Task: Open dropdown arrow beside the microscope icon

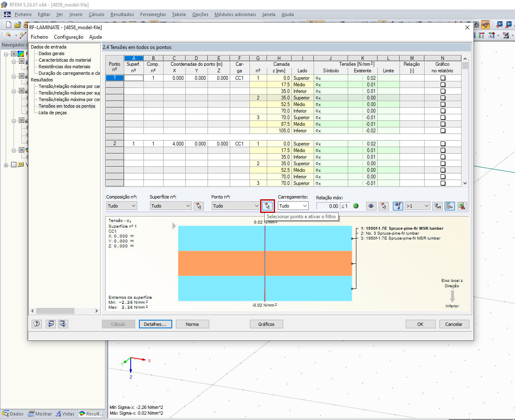Action: pos(513,36)
